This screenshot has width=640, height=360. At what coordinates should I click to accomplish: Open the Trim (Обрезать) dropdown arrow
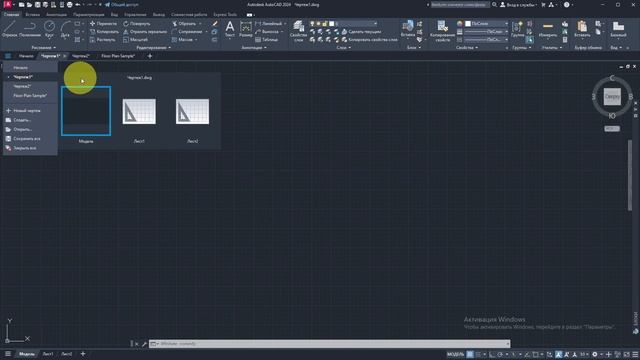[x=200, y=24]
